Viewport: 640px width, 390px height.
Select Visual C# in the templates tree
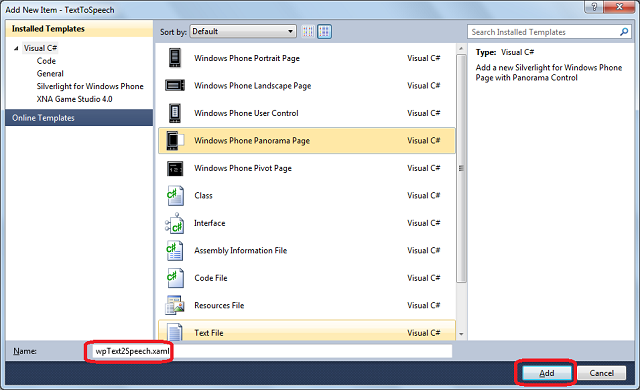[40, 48]
